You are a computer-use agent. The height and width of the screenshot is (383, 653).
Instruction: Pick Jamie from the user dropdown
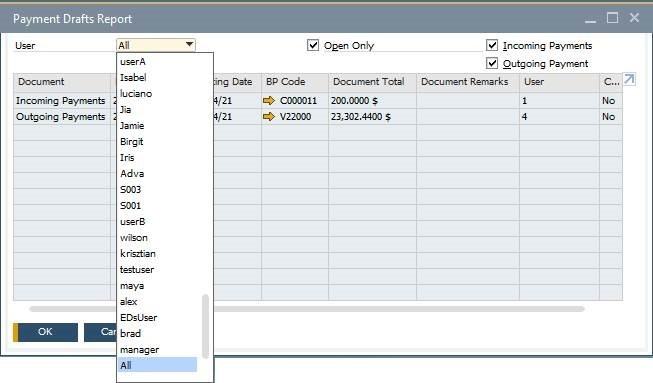pos(157,126)
